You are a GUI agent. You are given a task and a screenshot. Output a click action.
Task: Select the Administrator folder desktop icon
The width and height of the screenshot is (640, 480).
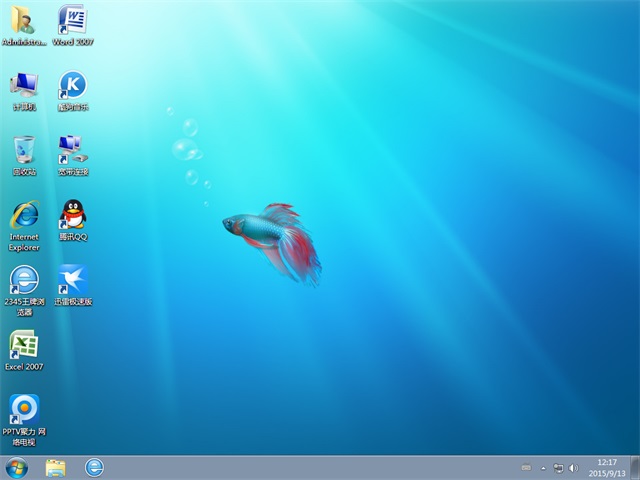pos(24,21)
